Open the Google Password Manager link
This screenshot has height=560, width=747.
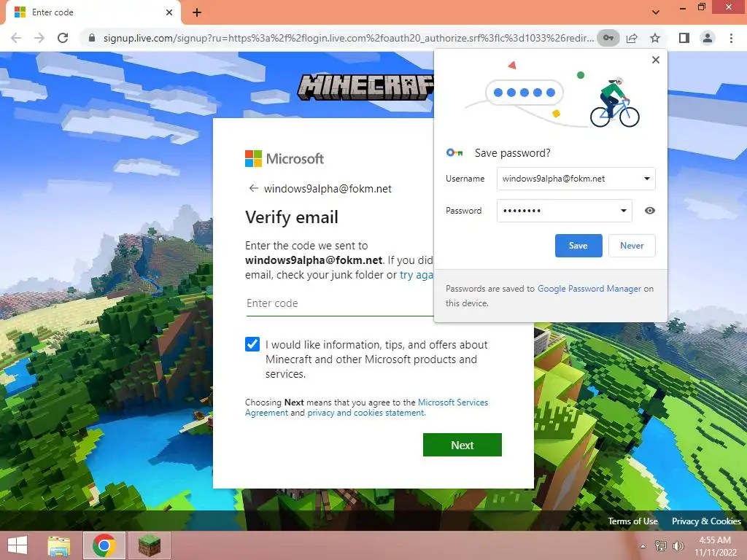coord(589,289)
